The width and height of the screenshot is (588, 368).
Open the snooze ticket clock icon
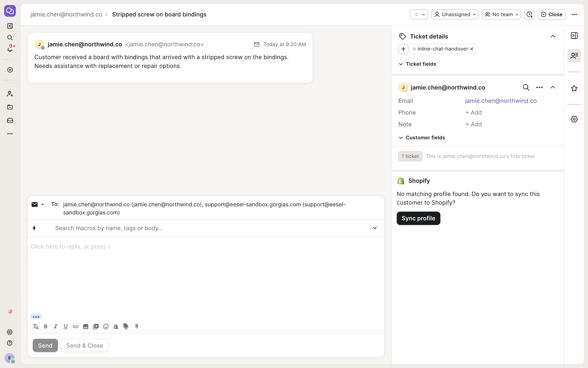(529, 14)
